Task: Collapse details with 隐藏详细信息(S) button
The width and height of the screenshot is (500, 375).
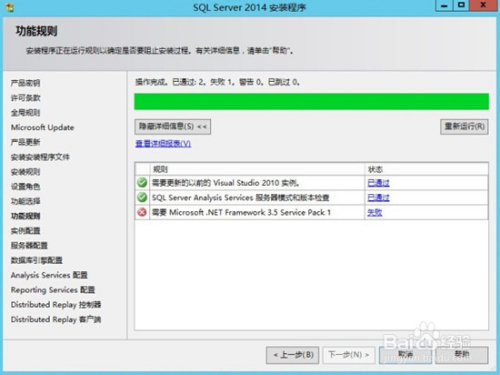Action: tap(173, 127)
